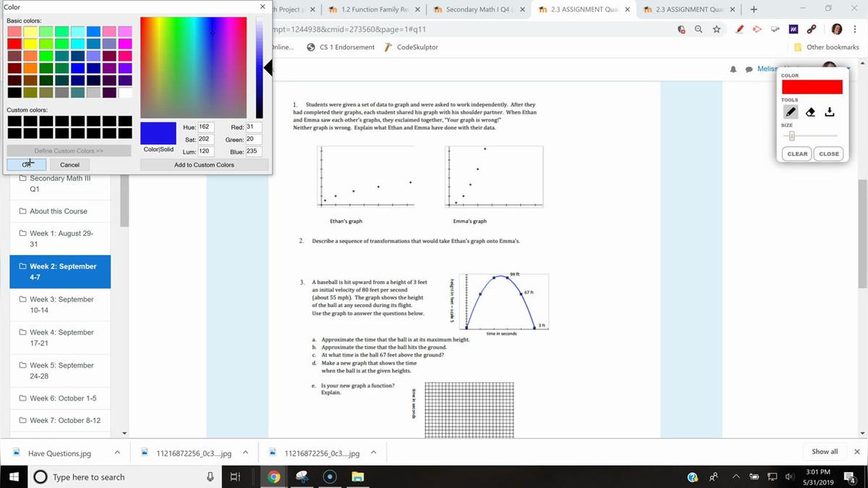Click the Red value input field
The height and width of the screenshot is (488, 868).
click(254, 127)
